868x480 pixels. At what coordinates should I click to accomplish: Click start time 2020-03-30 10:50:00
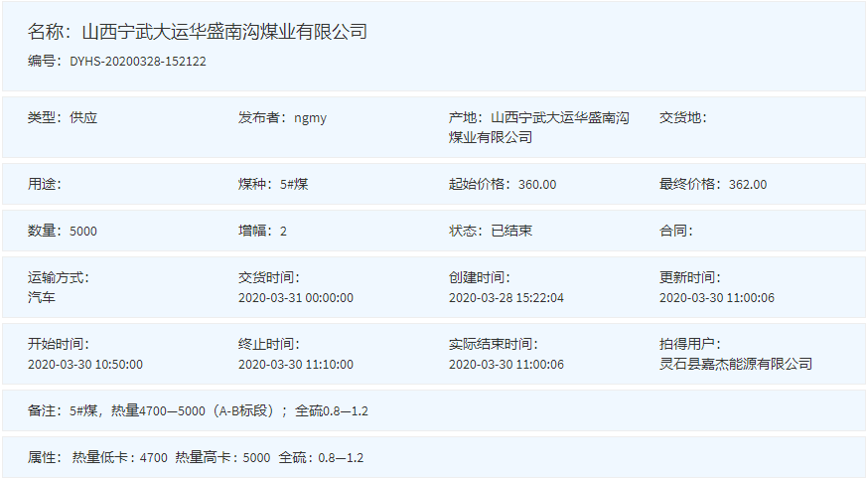pyautogui.click(x=85, y=365)
